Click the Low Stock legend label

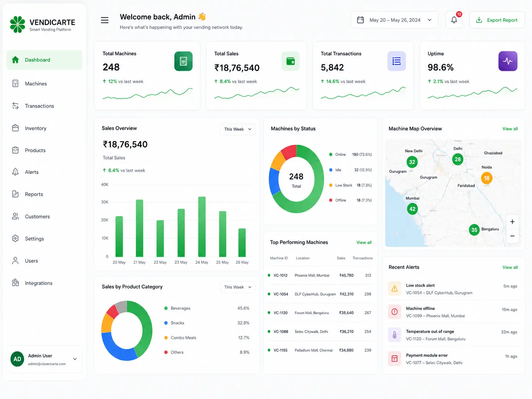[x=344, y=185]
